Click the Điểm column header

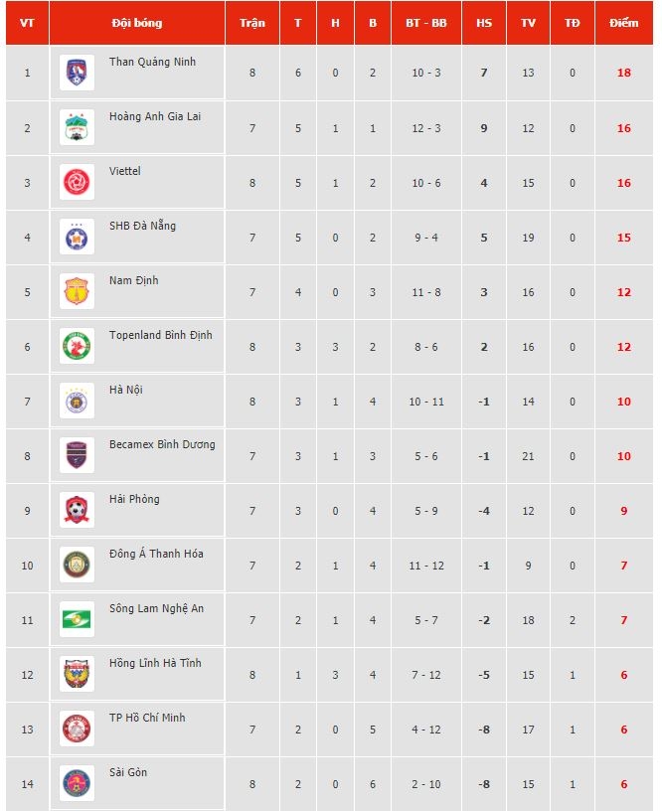coord(624,23)
